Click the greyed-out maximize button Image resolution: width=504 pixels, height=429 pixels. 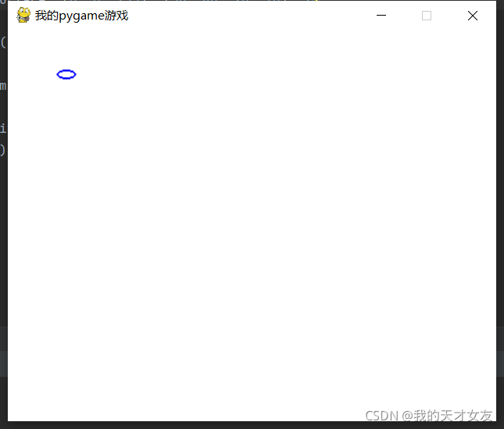click(x=427, y=16)
